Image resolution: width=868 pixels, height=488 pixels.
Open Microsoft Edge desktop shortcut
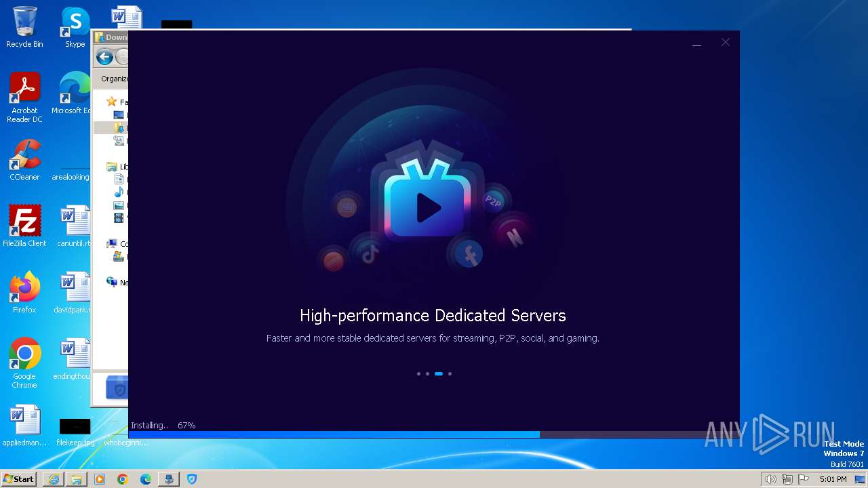72,94
